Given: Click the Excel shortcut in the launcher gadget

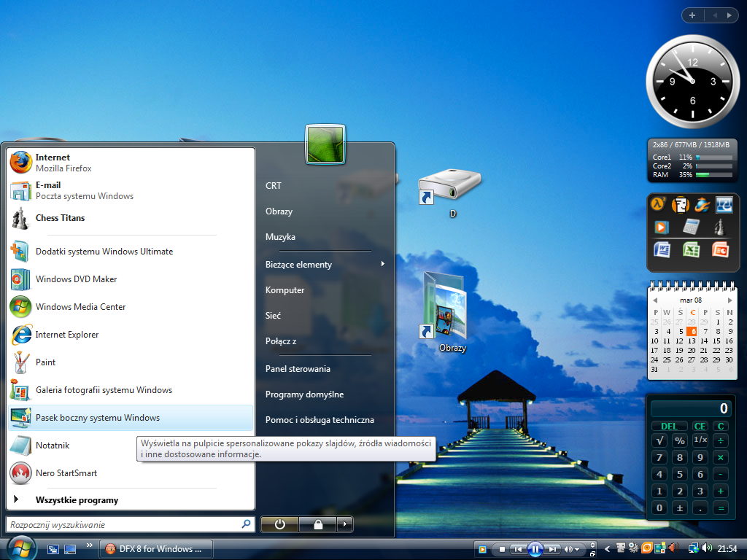Looking at the screenshot, I should pyautogui.click(x=691, y=250).
